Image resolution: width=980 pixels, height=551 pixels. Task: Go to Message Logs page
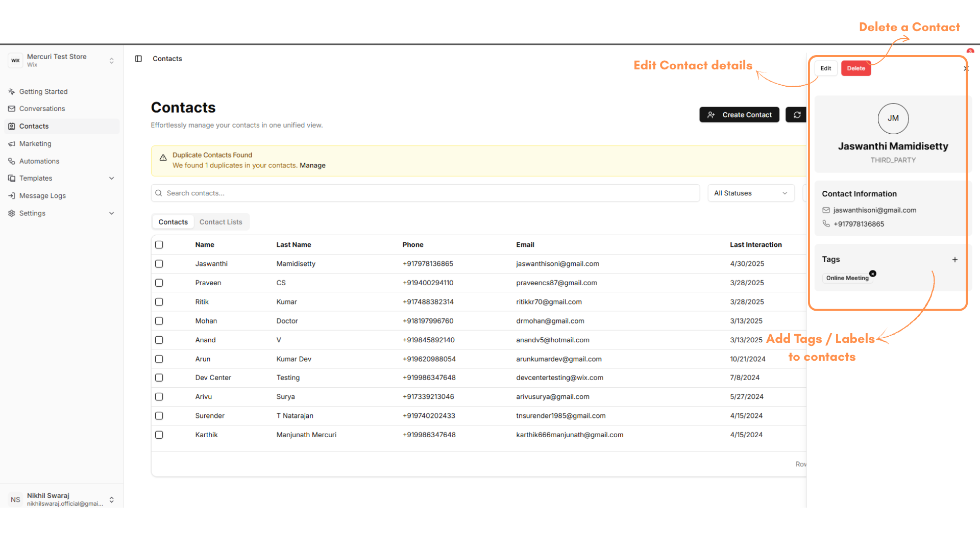click(x=42, y=196)
